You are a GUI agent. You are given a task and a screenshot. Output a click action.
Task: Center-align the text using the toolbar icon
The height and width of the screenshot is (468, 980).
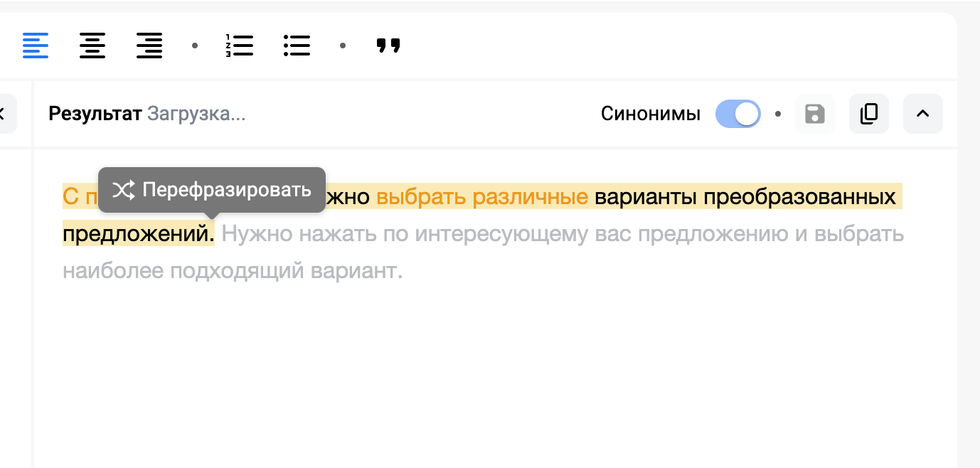92,46
